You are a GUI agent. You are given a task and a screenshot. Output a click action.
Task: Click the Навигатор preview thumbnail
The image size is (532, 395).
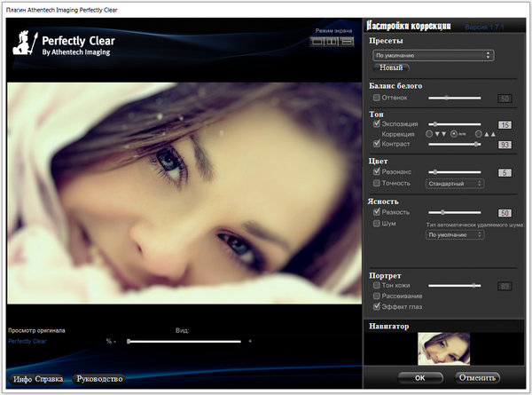tap(442, 347)
